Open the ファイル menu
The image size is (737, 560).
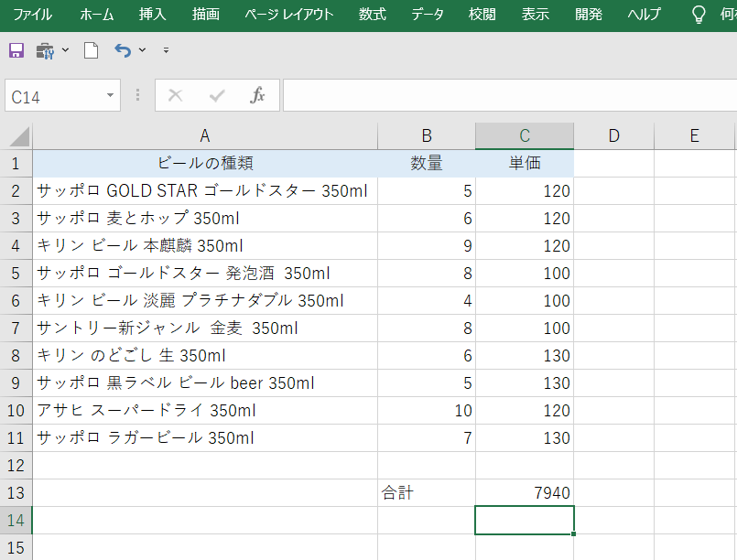[x=33, y=15]
